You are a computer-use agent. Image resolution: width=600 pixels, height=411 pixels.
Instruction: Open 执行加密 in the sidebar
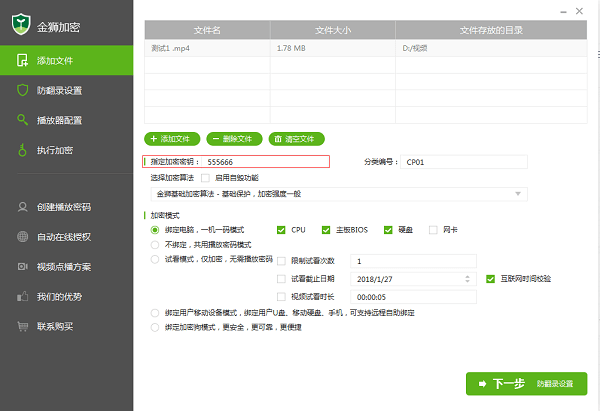67,150
